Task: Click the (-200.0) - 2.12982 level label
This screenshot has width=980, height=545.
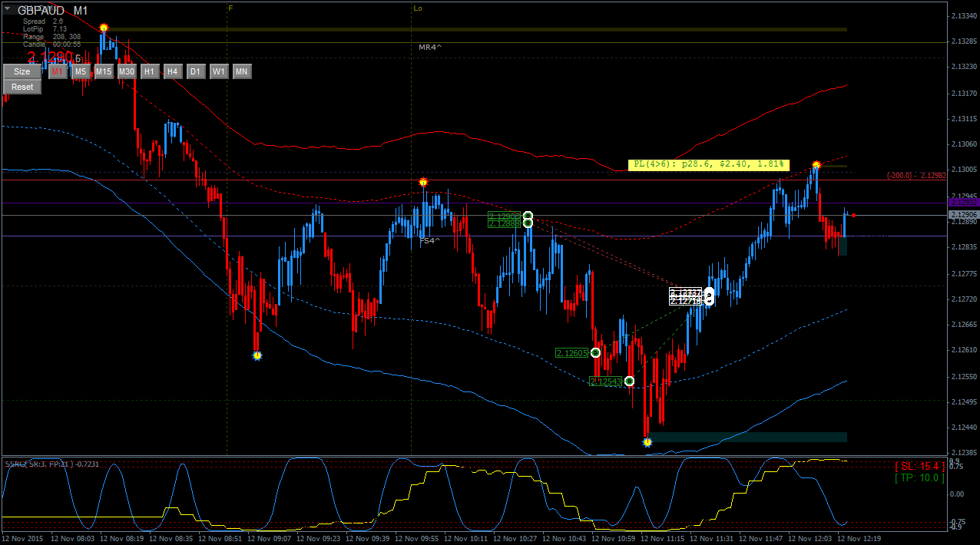Action: (916, 175)
